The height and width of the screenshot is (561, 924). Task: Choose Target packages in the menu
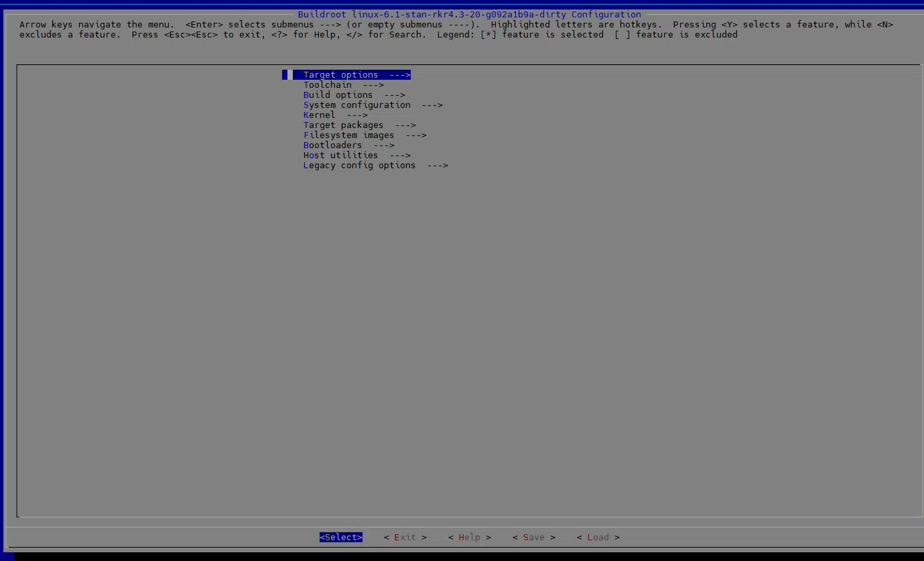[360, 125]
